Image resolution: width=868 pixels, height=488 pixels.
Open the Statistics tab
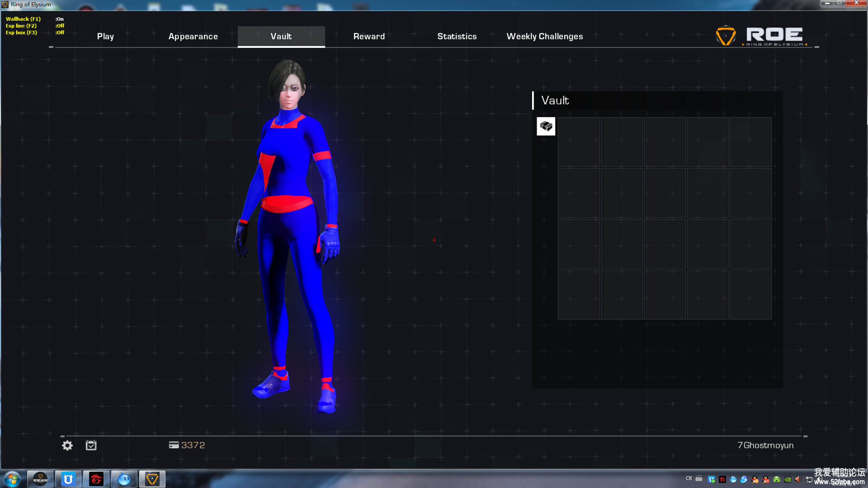point(457,37)
